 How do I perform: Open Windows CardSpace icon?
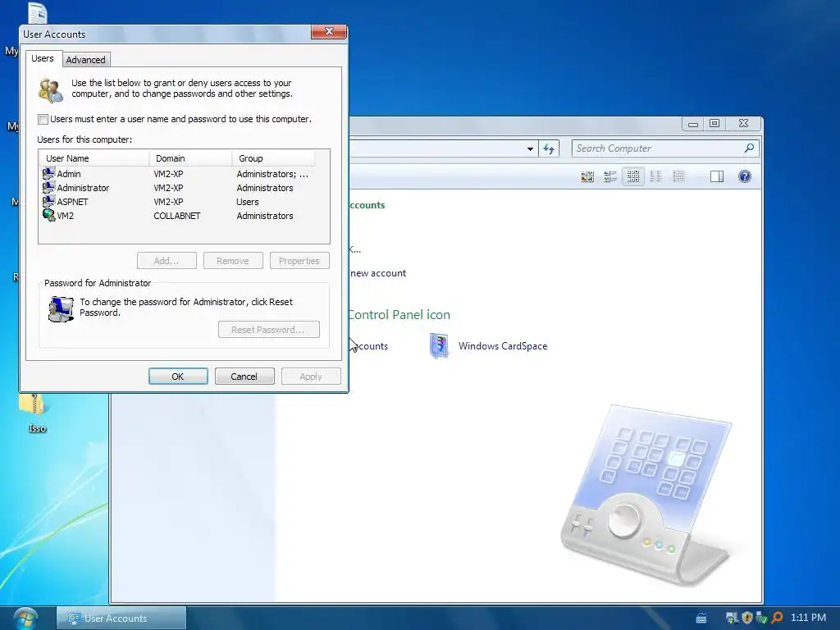tap(439, 345)
